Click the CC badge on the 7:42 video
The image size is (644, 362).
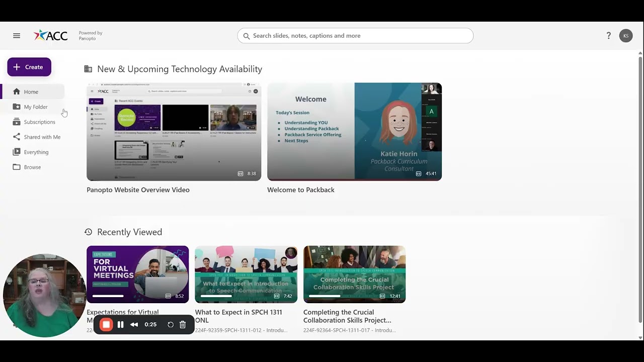click(277, 296)
